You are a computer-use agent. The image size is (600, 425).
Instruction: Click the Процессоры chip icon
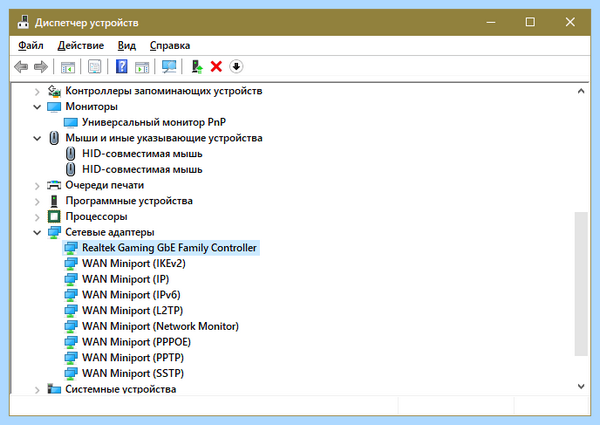click(x=54, y=217)
